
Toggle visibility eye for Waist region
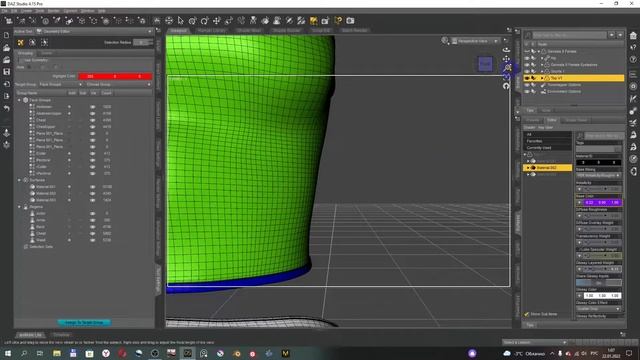(93, 240)
